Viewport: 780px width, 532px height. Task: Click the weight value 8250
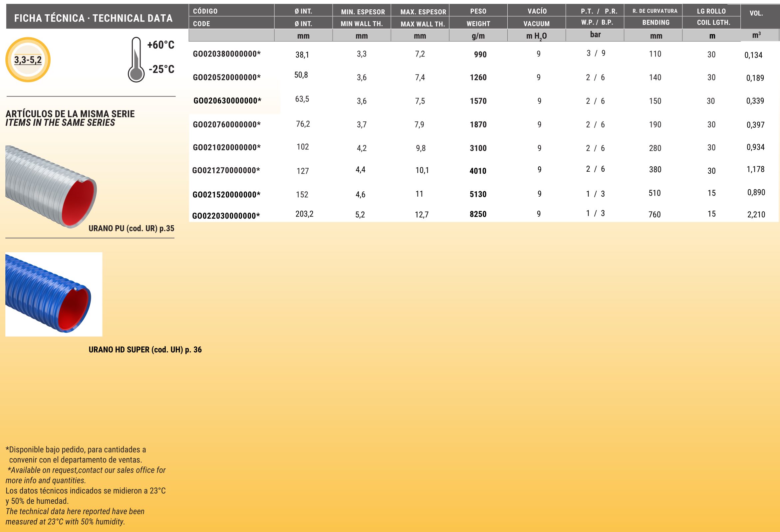[478, 214]
